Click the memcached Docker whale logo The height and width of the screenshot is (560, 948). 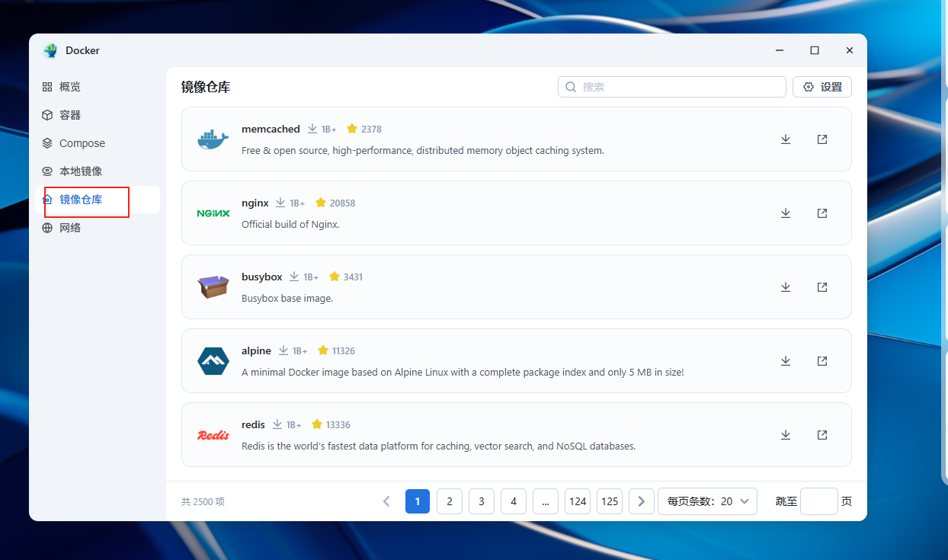pos(213,139)
